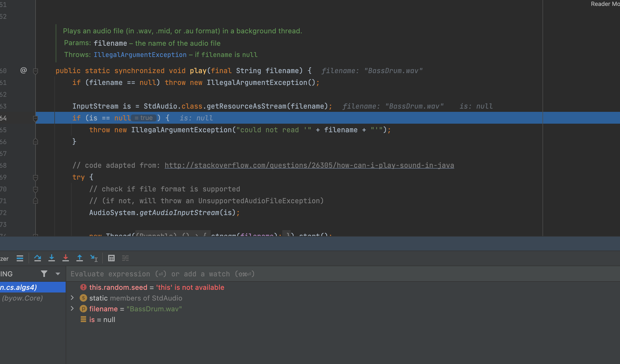Toggle the fold marker on the highlighted if line
The image size is (620, 364).
[35, 118]
